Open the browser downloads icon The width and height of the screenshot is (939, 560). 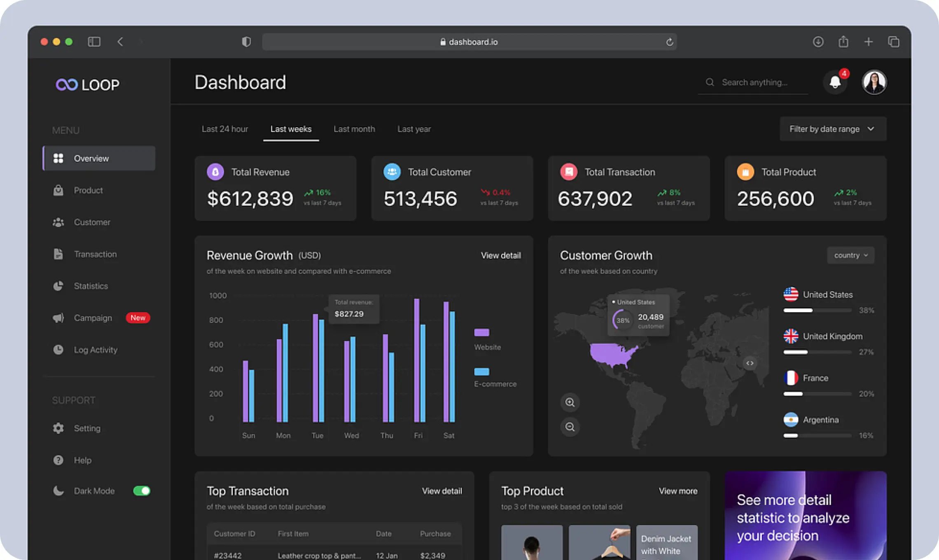818,42
